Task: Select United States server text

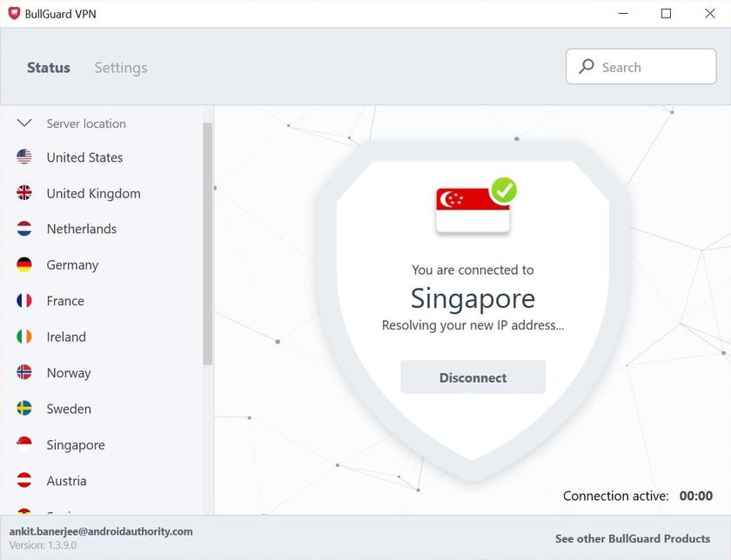Action: [85, 157]
